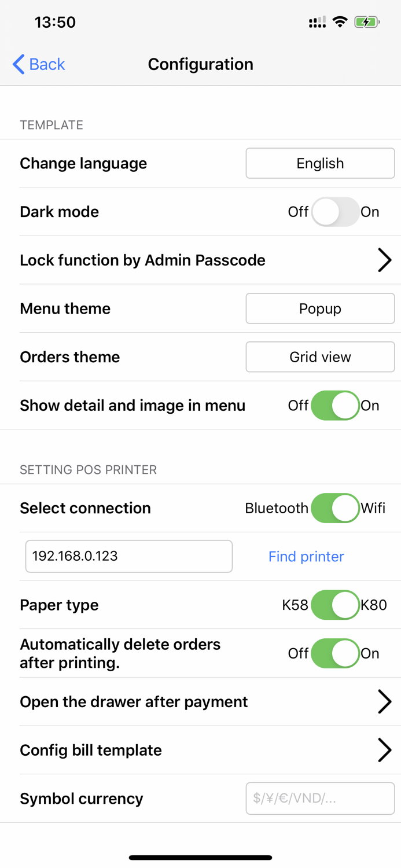Switch Select connection to Bluetooth
401x868 pixels.
pos(334,508)
